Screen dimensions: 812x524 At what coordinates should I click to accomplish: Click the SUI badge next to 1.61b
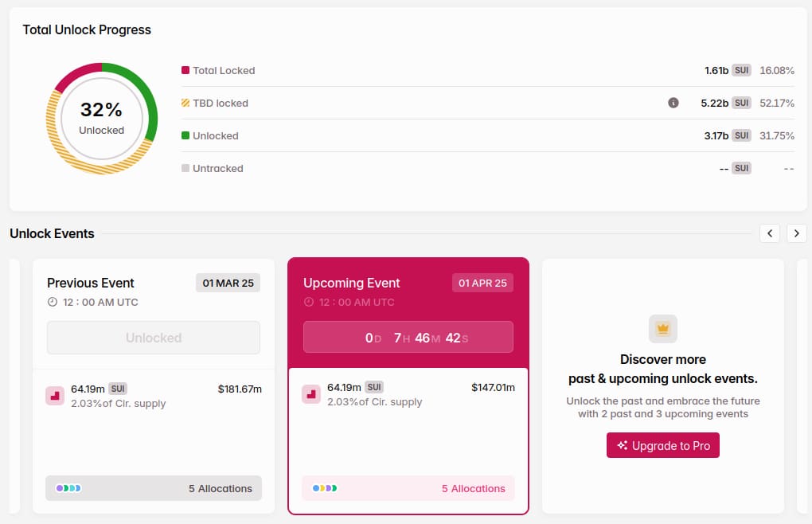click(x=741, y=70)
